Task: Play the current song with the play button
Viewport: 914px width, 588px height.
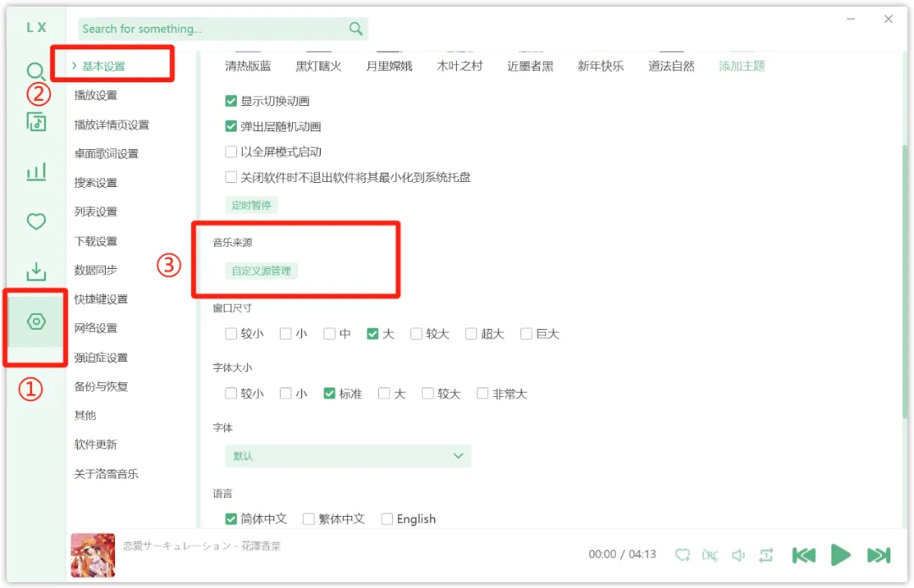Action: (x=840, y=555)
